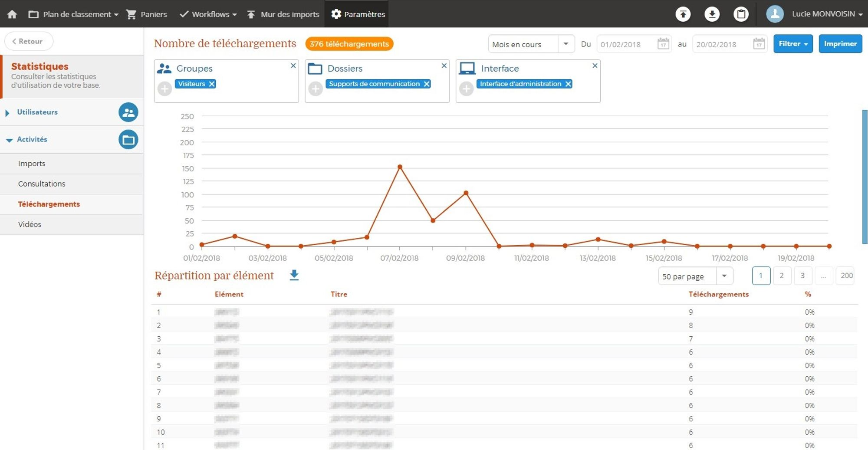
Task: Open the end date calendar icon
Action: [x=759, y=44]
